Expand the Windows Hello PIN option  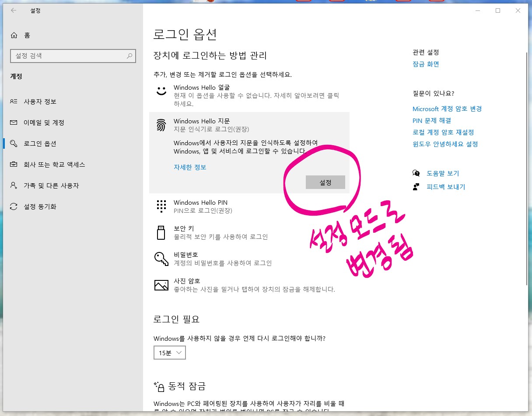pyautogui.click(x=249, y=206)
